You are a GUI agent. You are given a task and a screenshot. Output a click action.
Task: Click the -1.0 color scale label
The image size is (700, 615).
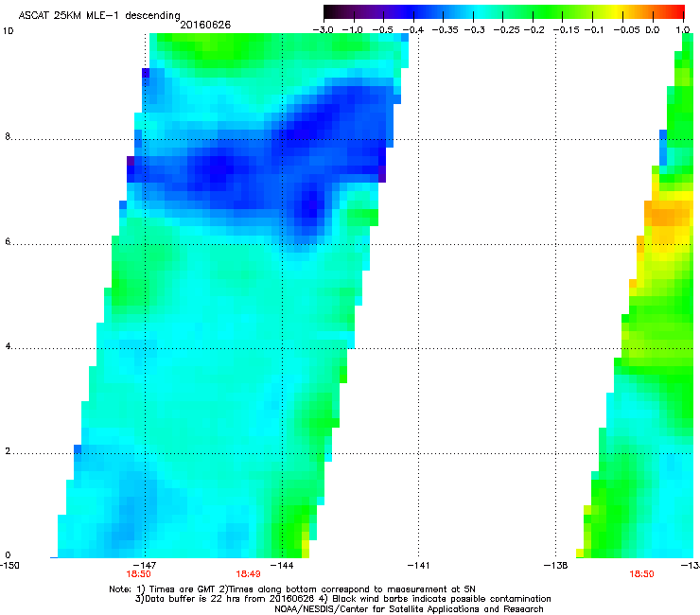(x=353, y=30)
